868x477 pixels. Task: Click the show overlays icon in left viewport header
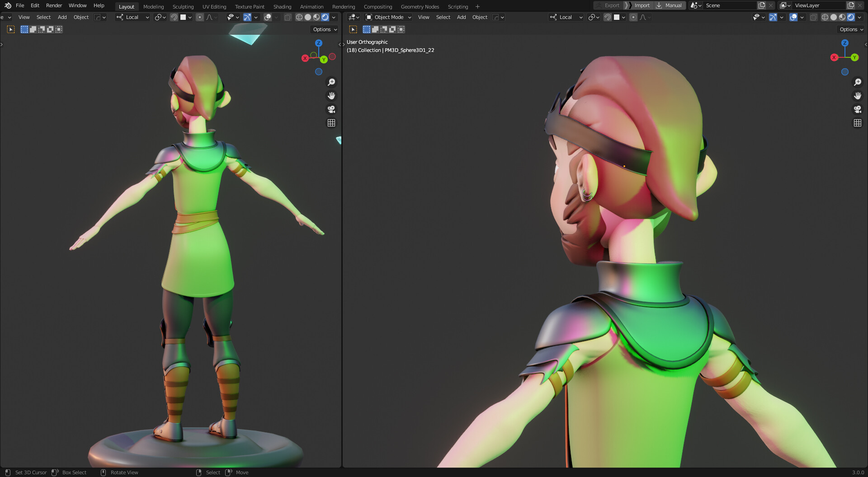pyautogui.click(x=267, y=17)
